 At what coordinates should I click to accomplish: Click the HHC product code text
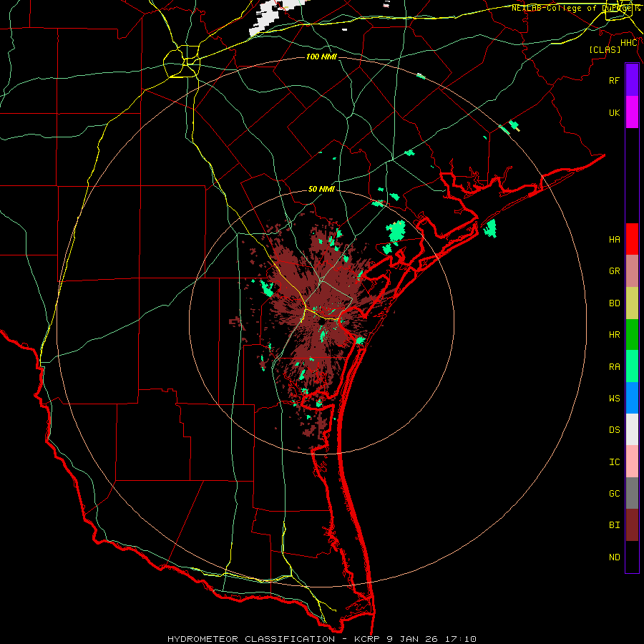[628, 43]
